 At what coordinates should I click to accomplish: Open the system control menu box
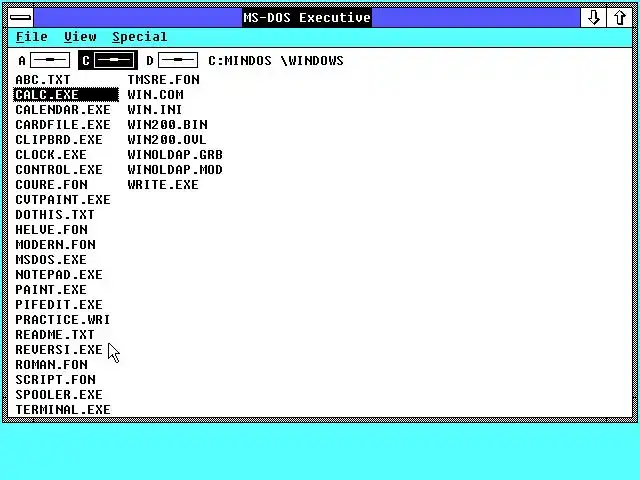coord(20,18)
